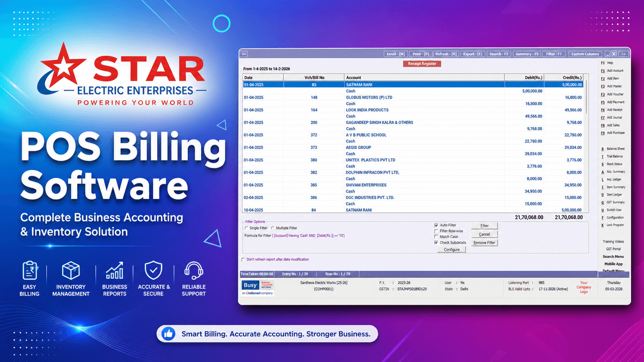The width and height of the screenshot is (644, 362).
Task: Choose F2 Add Item from side menu
Action: coord(610,78)
